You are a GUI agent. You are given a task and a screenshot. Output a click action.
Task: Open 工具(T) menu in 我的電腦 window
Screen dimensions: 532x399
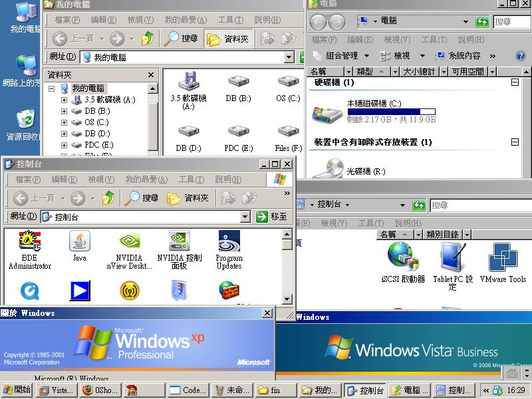point(231,20)
